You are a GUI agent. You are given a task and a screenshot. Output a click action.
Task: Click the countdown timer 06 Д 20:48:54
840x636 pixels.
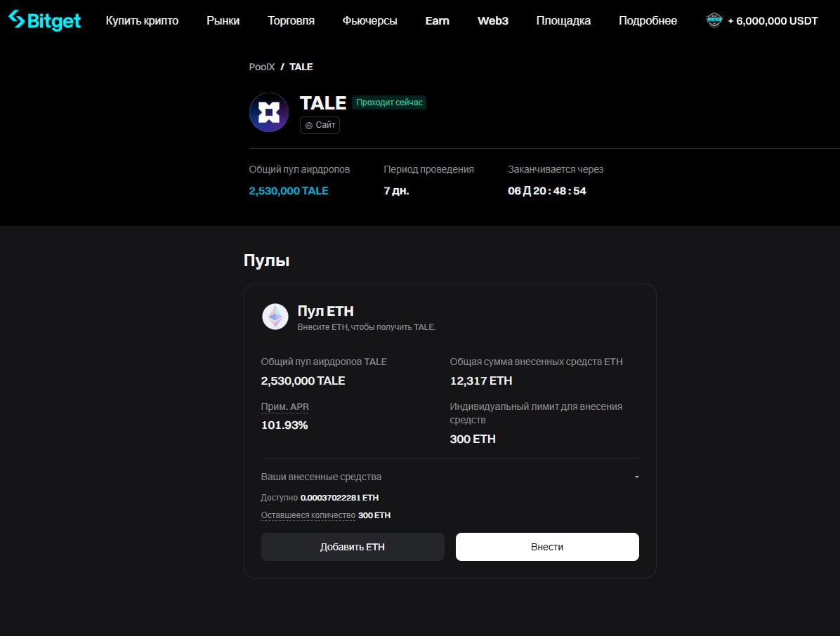pyautogui.click(x=547, y=190)
